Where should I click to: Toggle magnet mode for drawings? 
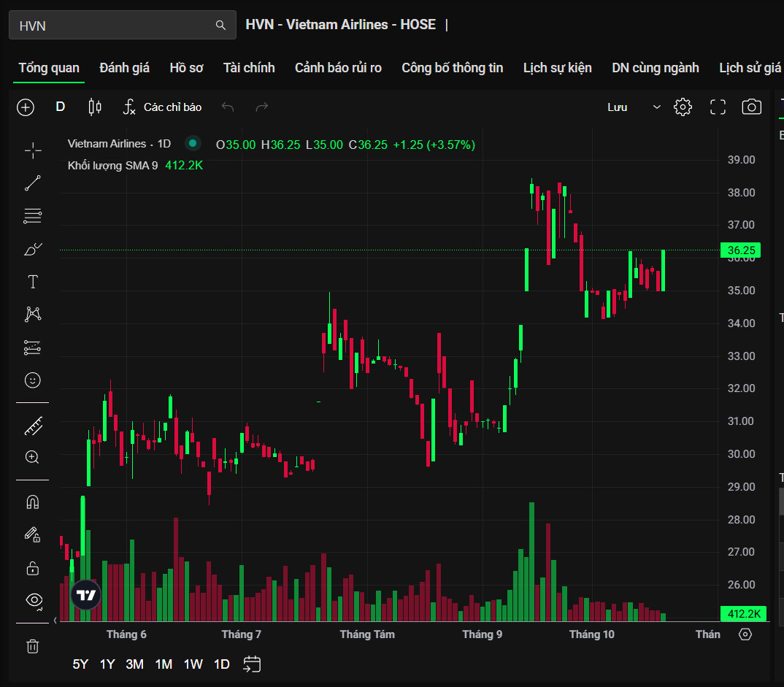point(33,502)
